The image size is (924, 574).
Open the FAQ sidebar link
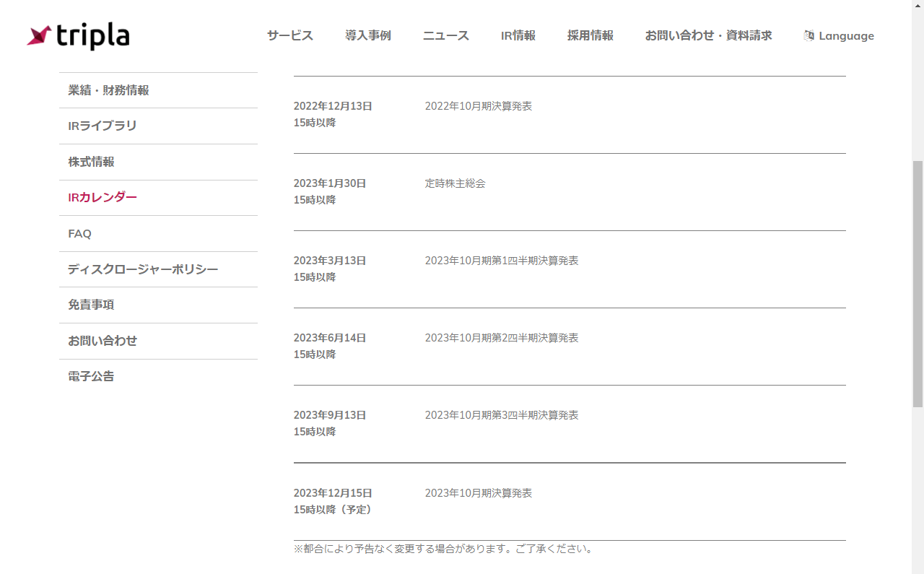click(x=79, y=233)
